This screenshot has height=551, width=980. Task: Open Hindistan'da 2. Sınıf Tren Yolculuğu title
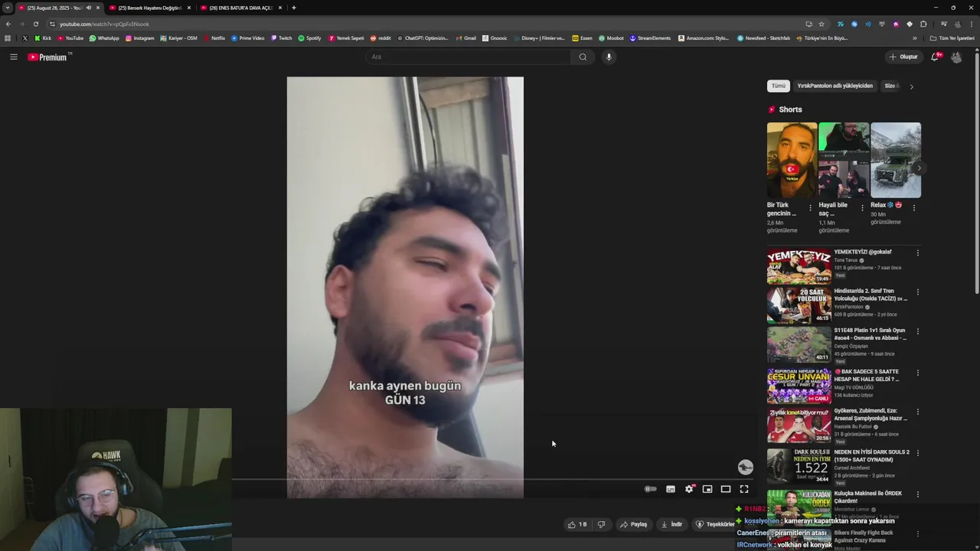point(871,295)
